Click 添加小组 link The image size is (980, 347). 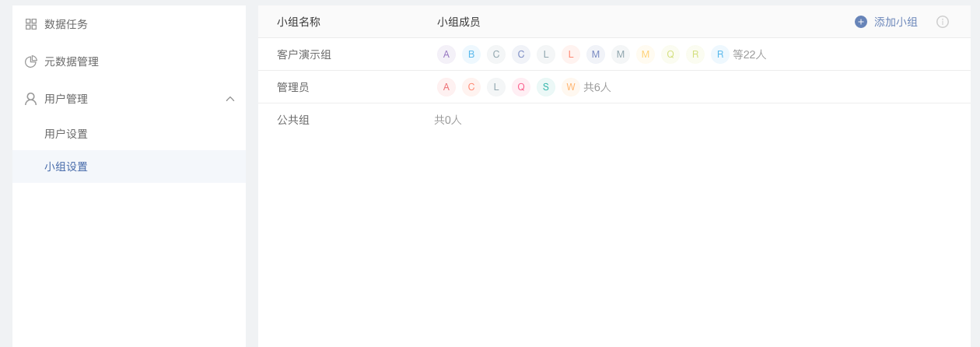coord(896,22)
